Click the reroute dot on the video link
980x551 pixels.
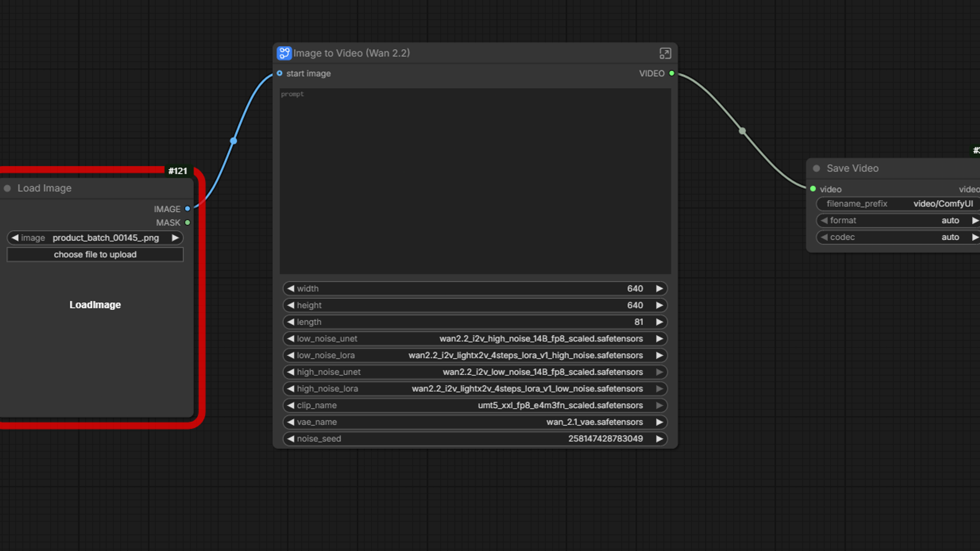pyautogui.click(x=742, y=131)
